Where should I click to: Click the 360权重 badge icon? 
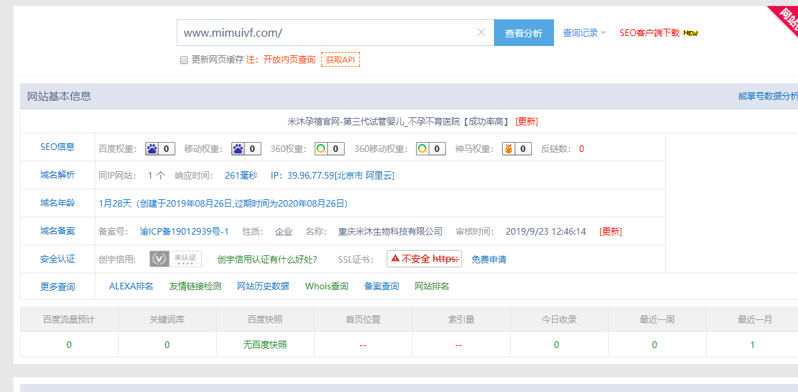(329, 149)
